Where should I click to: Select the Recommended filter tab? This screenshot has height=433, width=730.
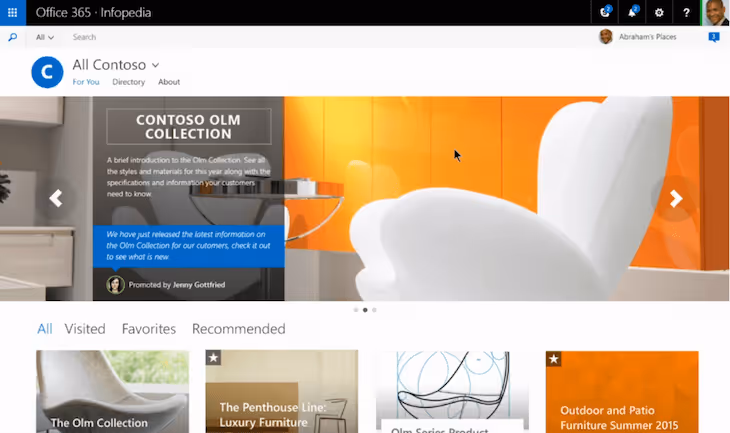239,329
